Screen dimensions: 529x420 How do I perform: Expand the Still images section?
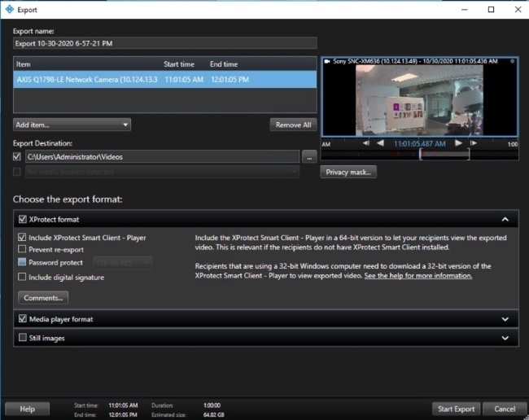[x=505, y=338]
